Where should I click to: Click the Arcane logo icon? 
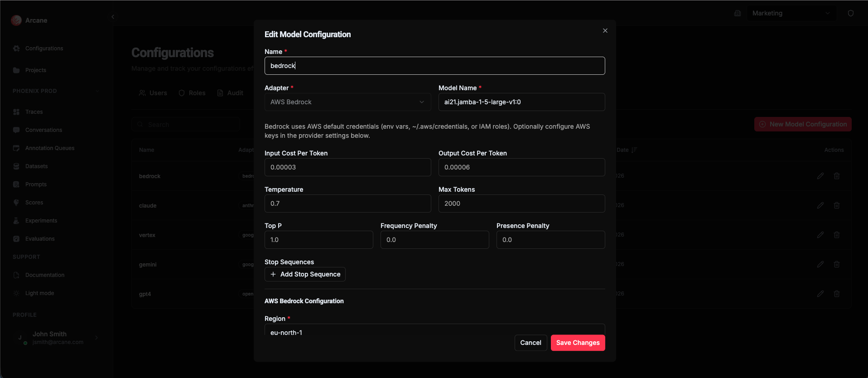click(x=16, y=20)
